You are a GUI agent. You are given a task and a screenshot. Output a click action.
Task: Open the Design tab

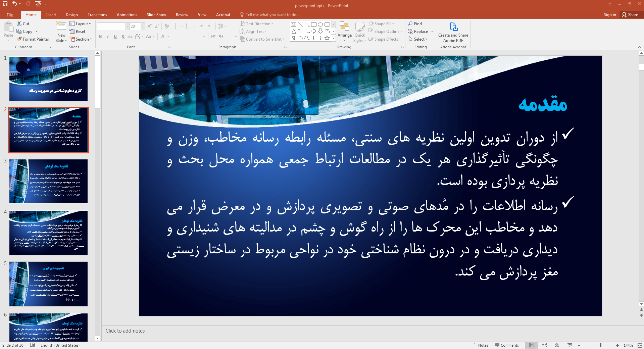coord(71,15)
